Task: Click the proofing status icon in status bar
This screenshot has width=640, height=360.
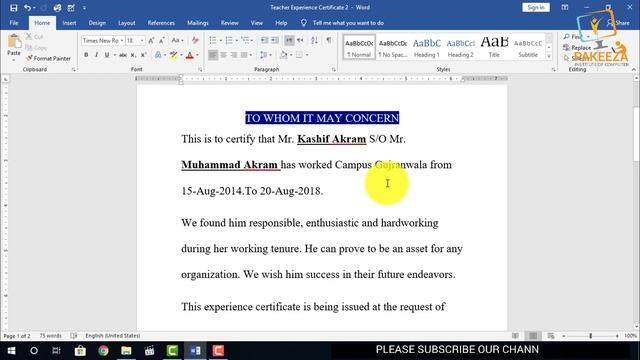Action: [x=73, y=336]
